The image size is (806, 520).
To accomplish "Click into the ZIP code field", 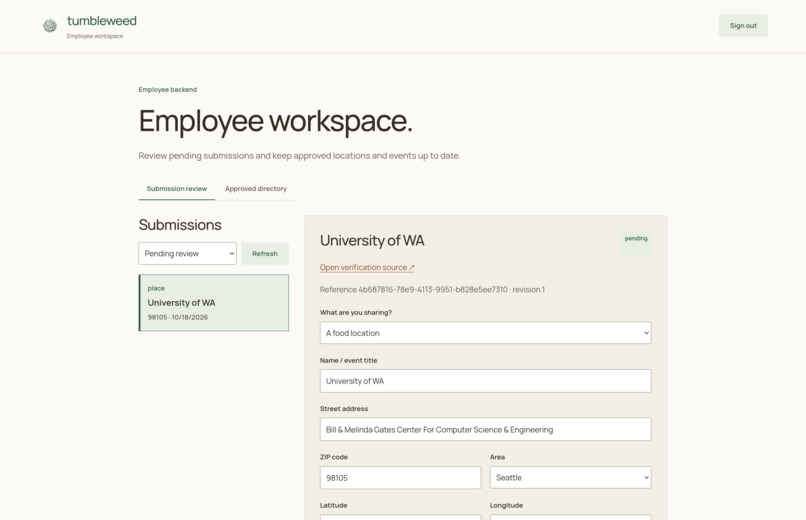I will (x=400, y=478).
